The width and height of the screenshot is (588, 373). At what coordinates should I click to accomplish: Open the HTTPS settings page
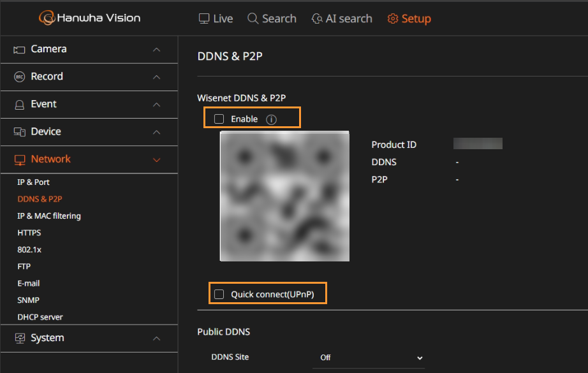[29, 233]
